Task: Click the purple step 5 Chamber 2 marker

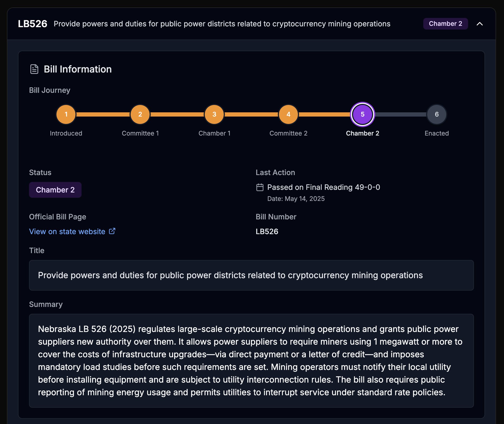Action: coord(362,114)
